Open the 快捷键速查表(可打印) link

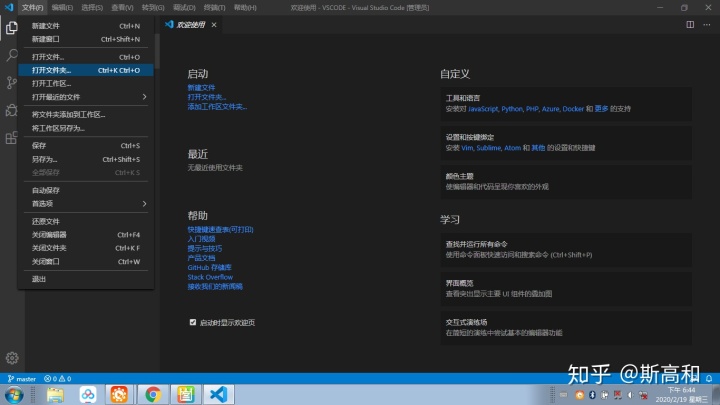[220, 230]
